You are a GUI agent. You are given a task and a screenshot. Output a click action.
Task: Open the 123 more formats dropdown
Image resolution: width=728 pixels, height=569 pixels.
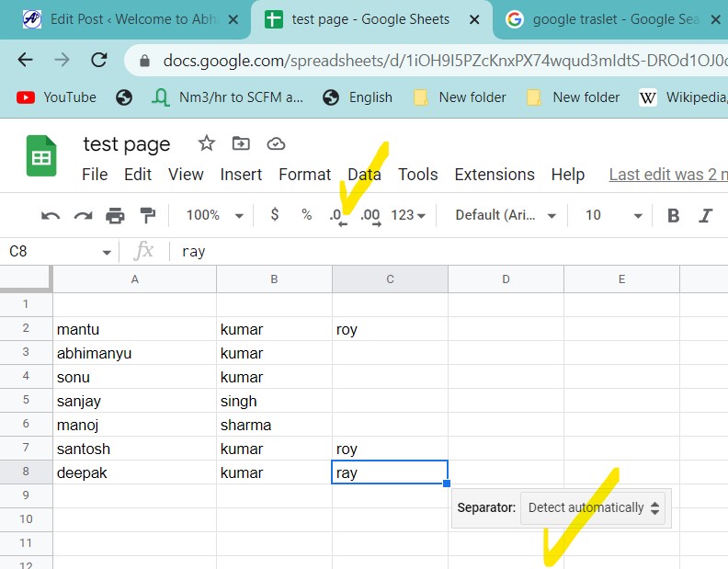tap(408, 215)
